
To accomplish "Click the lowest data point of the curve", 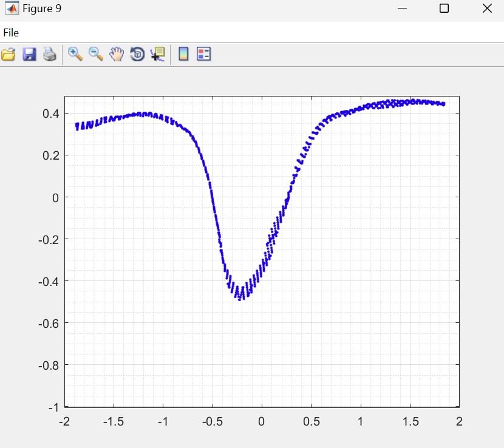I will (x=240, y=299).
